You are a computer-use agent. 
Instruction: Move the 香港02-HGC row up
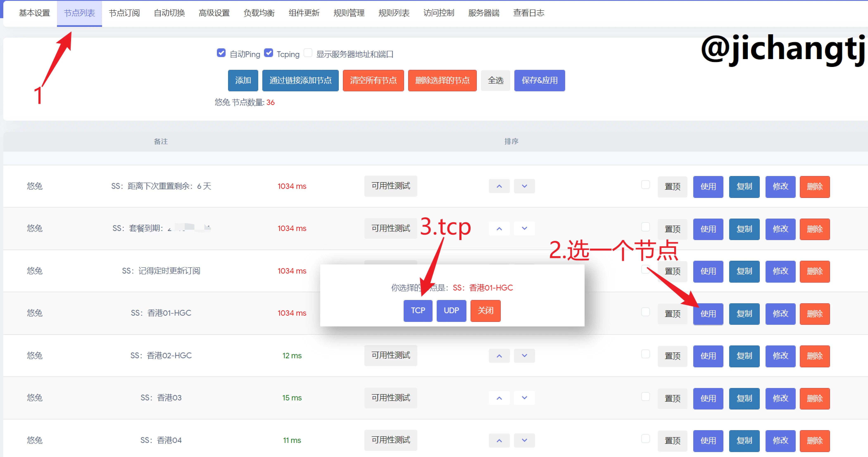[499, 356]
